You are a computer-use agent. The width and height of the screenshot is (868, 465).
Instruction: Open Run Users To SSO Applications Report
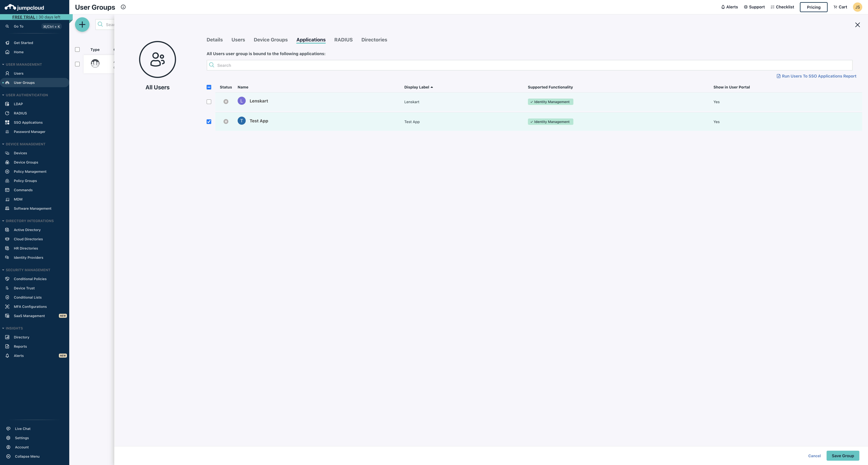pos(816,76)
